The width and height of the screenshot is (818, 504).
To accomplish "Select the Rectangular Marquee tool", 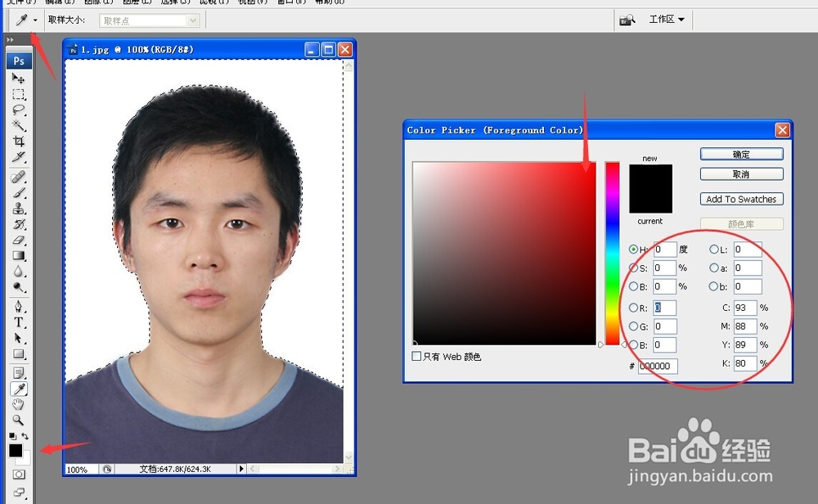I will click(18, 94).
